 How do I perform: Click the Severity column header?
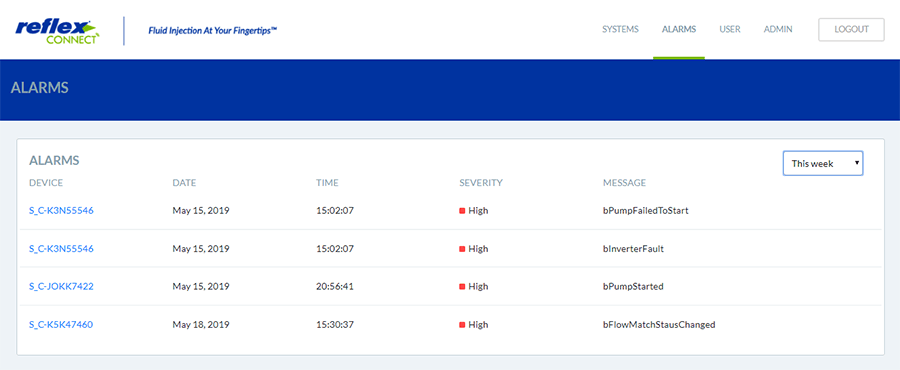480,183
